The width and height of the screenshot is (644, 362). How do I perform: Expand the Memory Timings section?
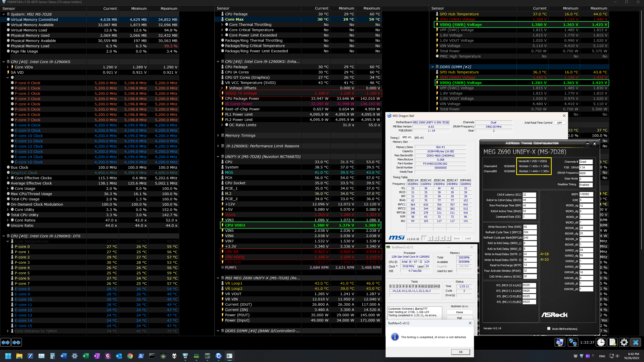(218, 135)
